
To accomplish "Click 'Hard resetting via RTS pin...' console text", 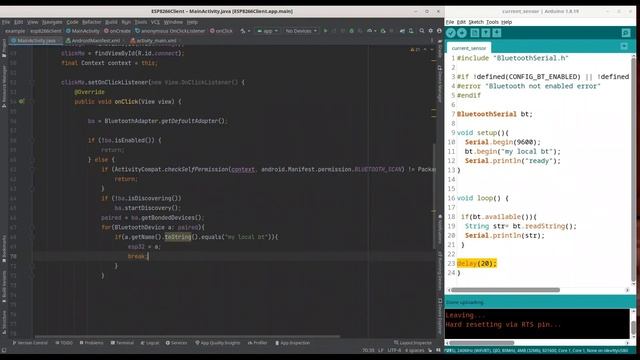I will point(503,324).
